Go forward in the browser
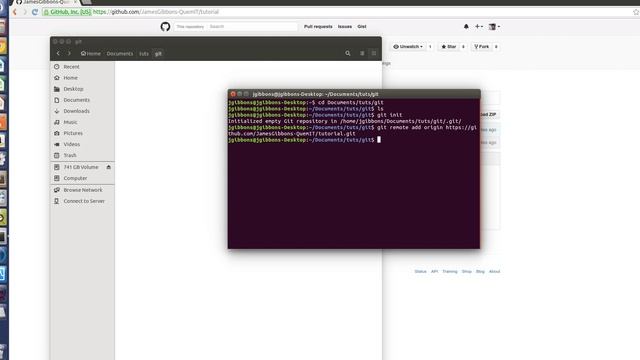 pyautogui.click(x=24, y=12)
